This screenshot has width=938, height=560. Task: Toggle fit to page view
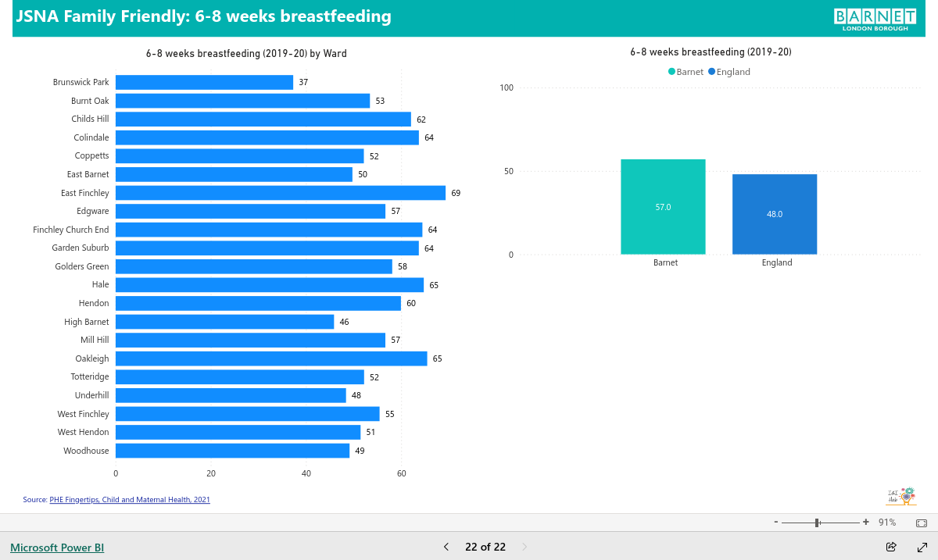coord(922,523)
